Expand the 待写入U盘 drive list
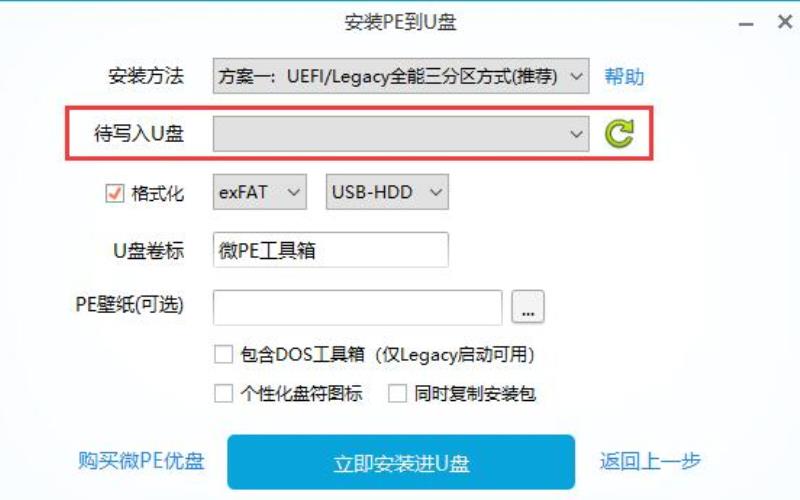The image size is (800, 500). coord(401,134)
